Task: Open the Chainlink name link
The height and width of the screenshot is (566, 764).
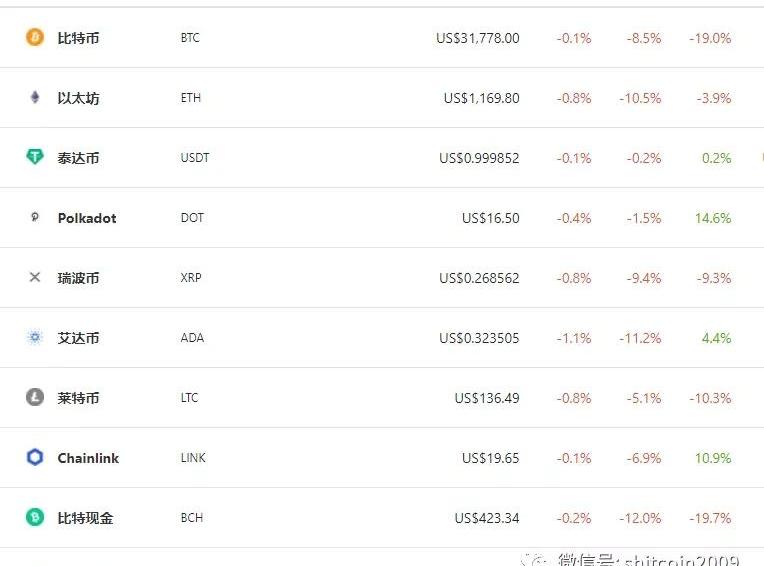Action: pos(88,458)
